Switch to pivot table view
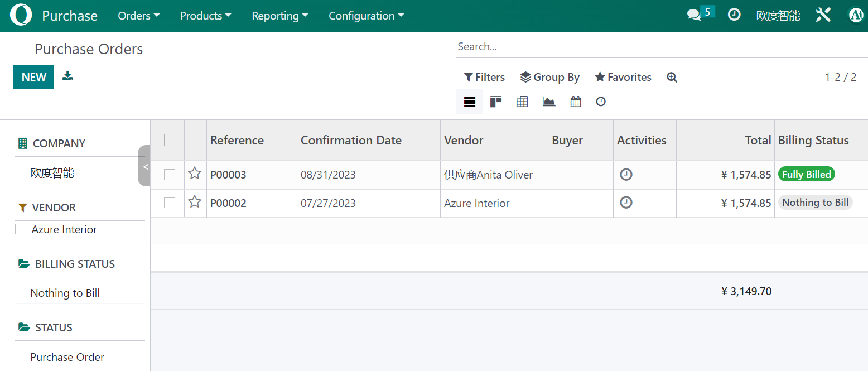This screenshot has width=868, height=371. 522,102
